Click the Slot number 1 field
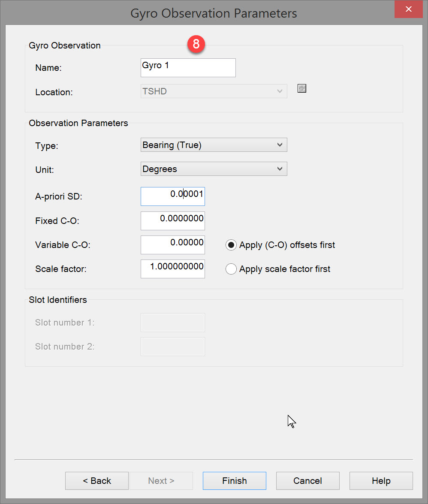 172,323
